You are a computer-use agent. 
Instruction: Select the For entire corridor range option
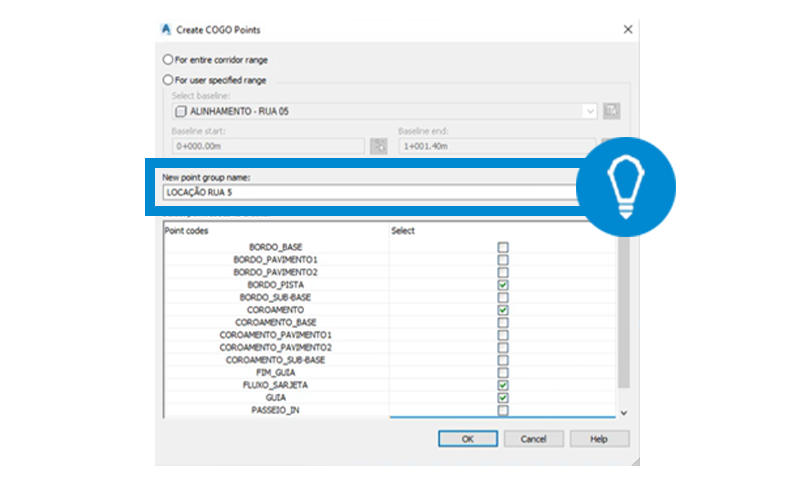point(168,60)
